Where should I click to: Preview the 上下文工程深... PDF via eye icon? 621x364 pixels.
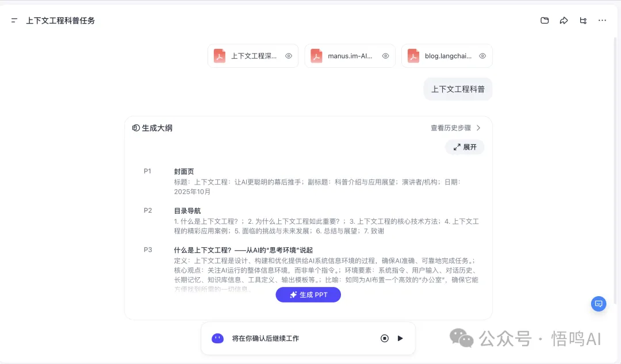click(x=289, y=56)
